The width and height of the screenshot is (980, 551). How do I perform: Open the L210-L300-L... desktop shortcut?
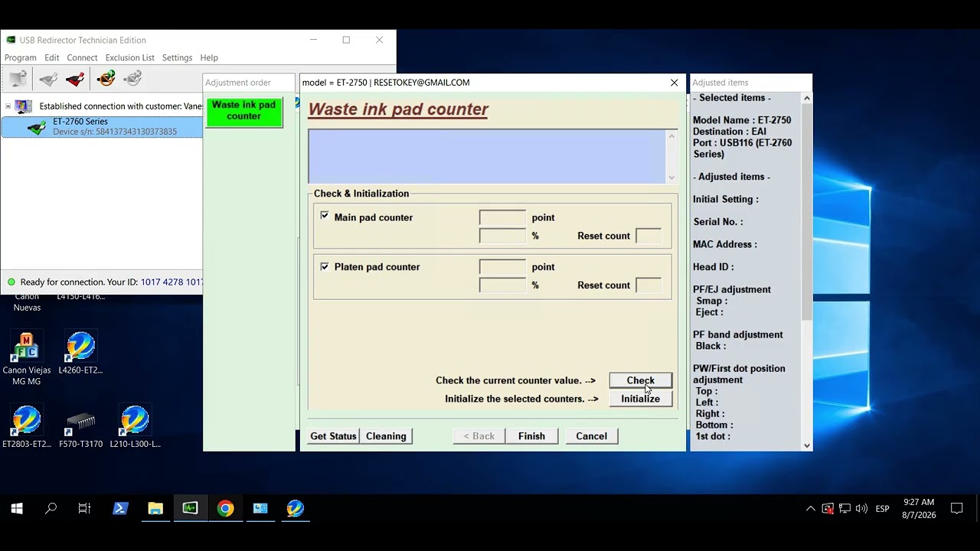(x=135, y=427)
